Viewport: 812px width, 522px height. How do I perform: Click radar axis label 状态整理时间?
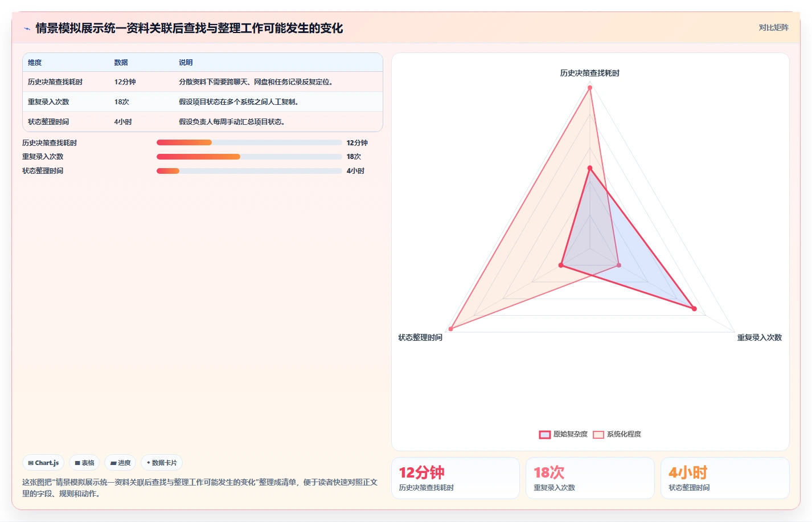tap(420, 338)
